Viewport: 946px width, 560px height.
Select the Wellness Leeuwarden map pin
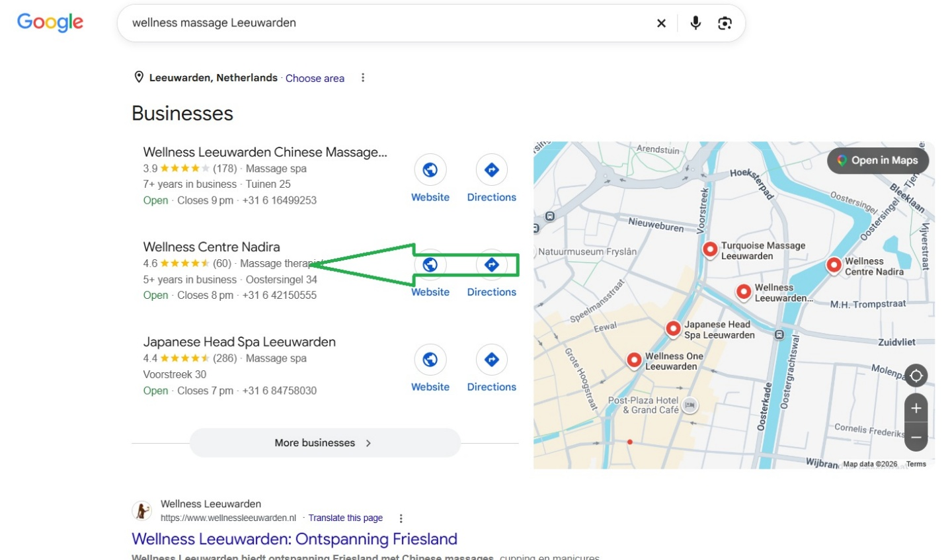pos(744,292)
